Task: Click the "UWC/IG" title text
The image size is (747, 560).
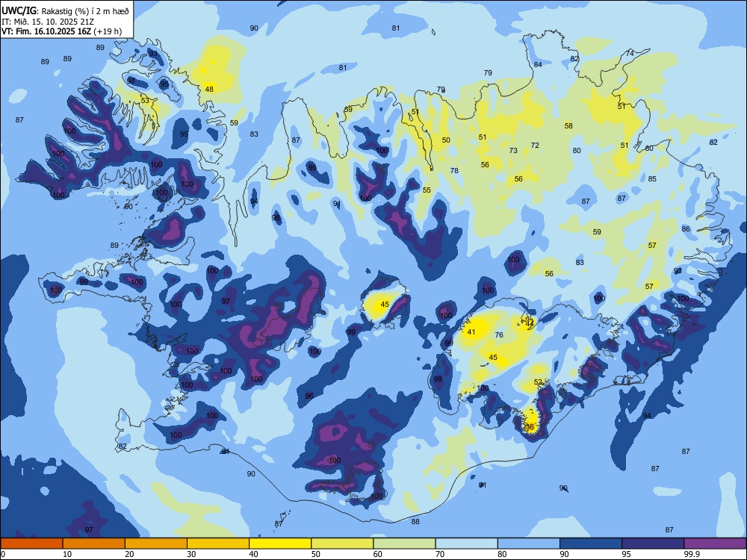Action: pos(19,11)
